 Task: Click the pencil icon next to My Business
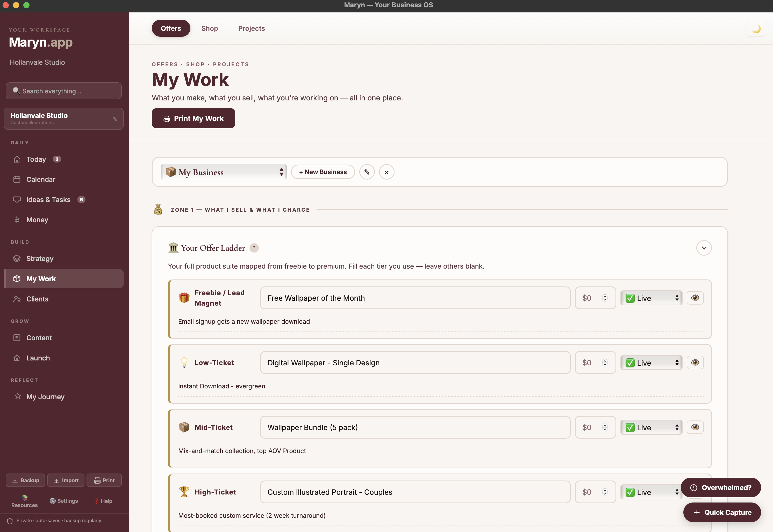(x=367, y=172)
